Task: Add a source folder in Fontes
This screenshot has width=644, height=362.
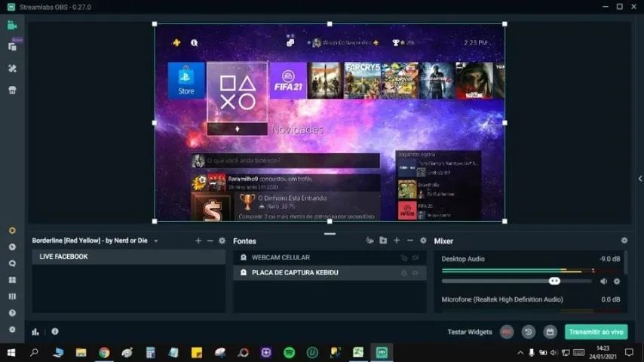Action: [x=383, y=241]
